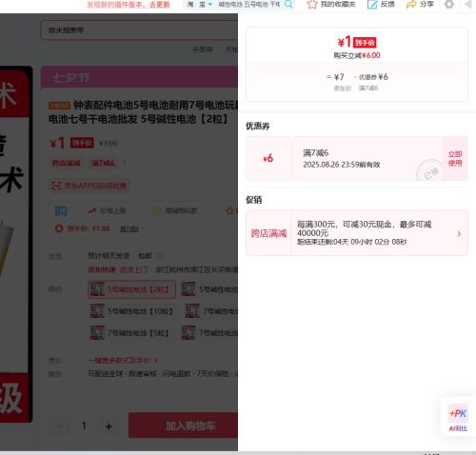Click the circle icon before 到手价 ¥1.00
The height and width of the screenshot is (455, 476).
59,228
